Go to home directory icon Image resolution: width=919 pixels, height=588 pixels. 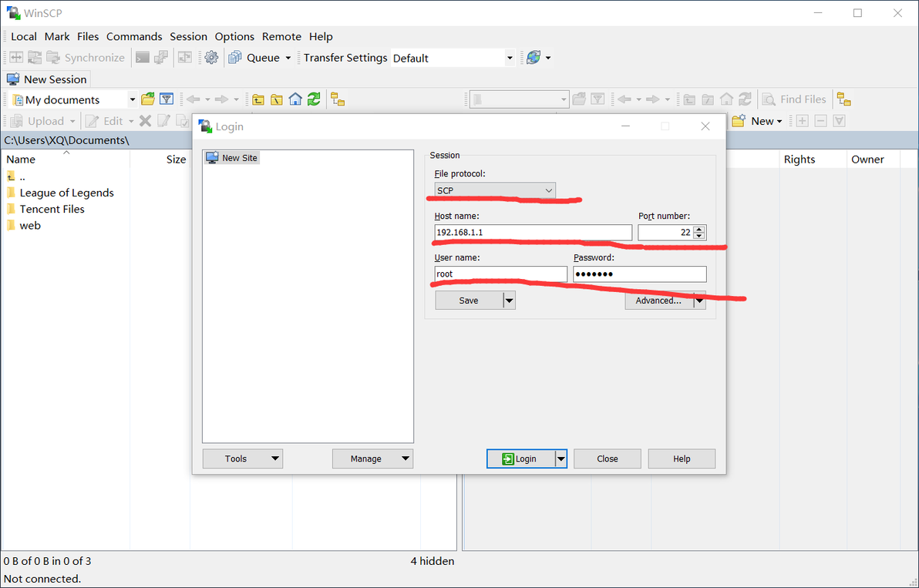(295, 99)
